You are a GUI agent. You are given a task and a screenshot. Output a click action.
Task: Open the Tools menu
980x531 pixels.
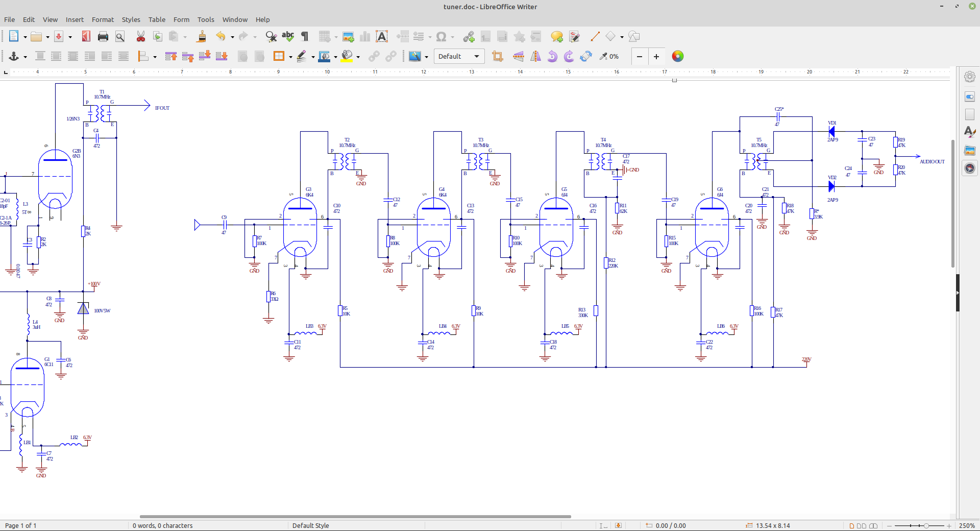[206, 19]
